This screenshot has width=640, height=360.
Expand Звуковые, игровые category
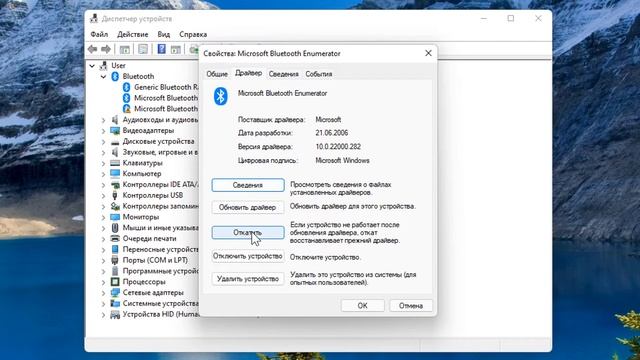(x=104, y=152)
